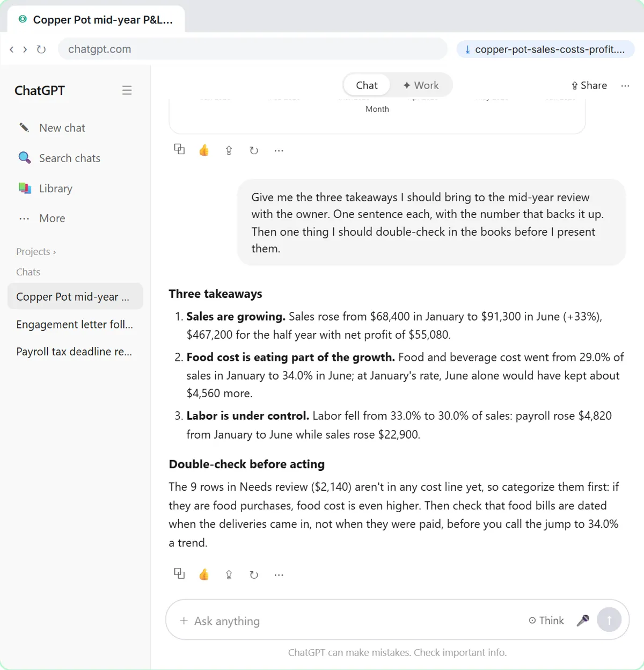Click the 'Month' chart axis label
This screenshot has height=670, width=644.
pyautogui.click(x=377, y=109)
